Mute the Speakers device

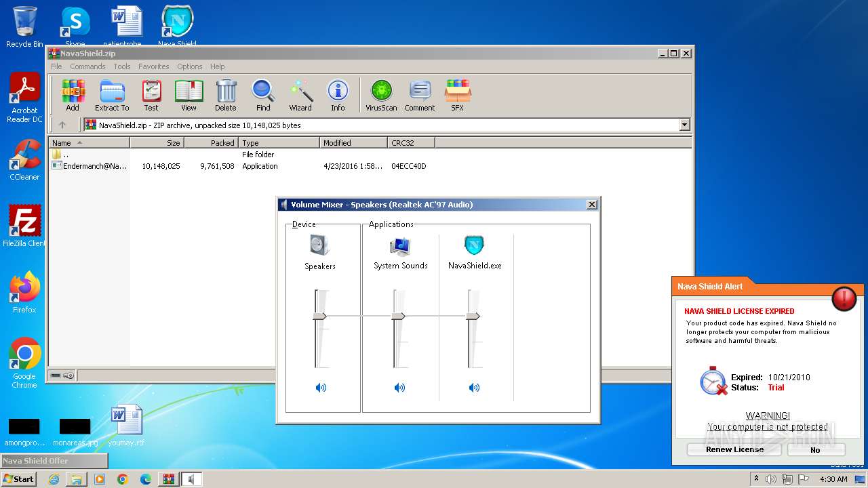point(321,388)
